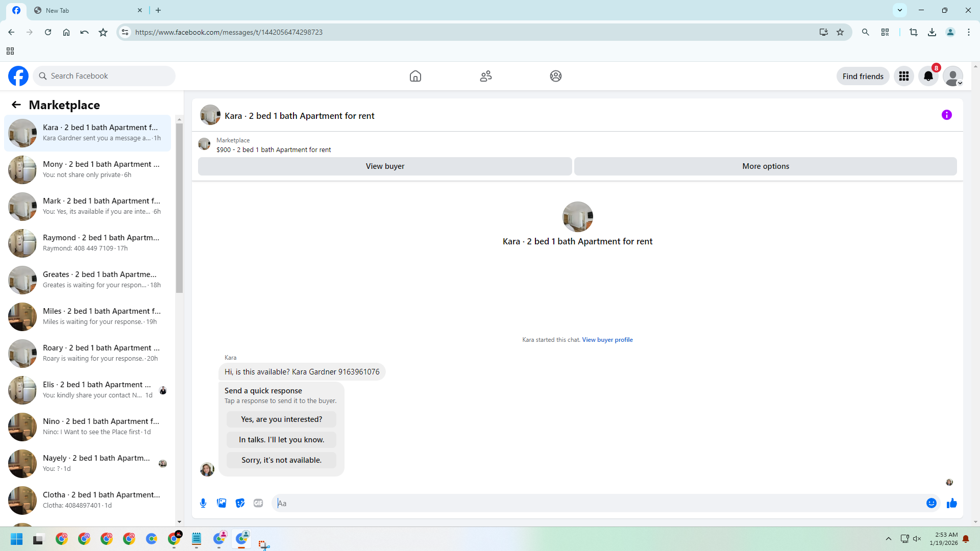The image size is (980, 551).
Task: Open the Nino conversation
Action: point(87,427)
